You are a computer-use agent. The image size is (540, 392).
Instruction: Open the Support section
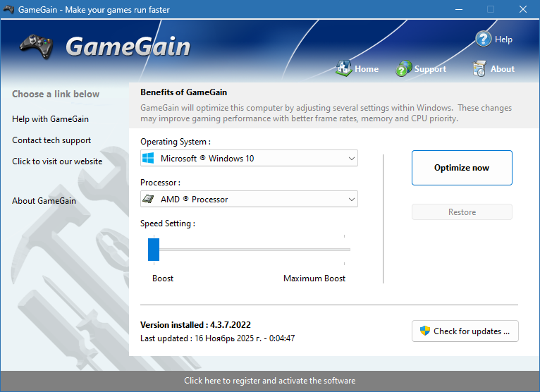click(430, 69)
